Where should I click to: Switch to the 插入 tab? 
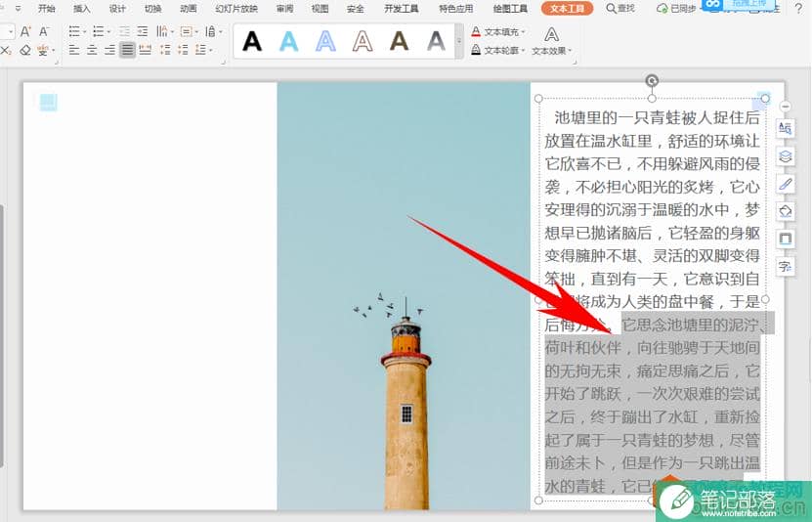82,9
